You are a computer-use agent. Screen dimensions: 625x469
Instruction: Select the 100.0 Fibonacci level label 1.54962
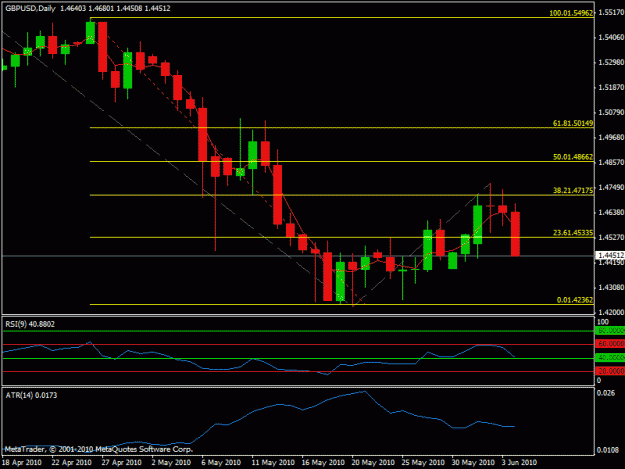click(x=571, y=13)
